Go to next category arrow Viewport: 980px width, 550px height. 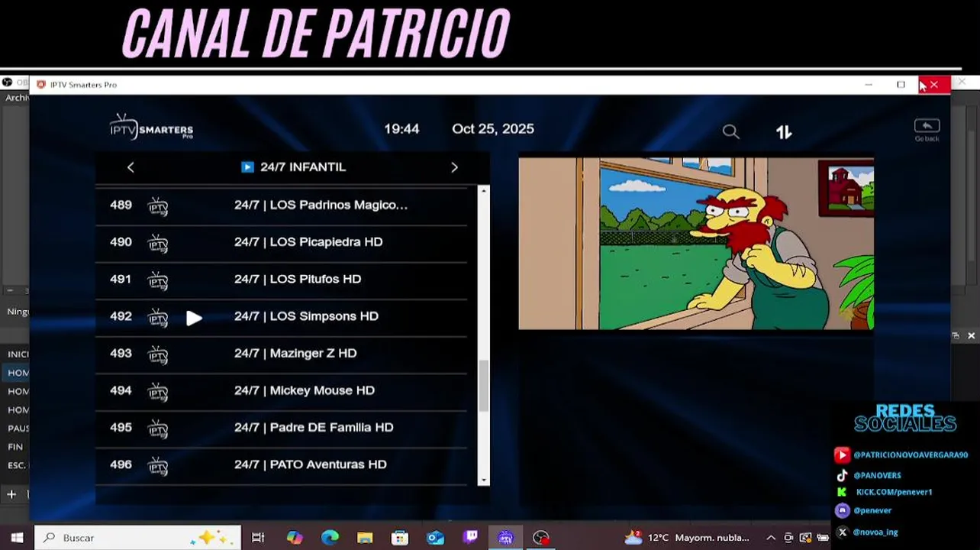tap(454, 167)
